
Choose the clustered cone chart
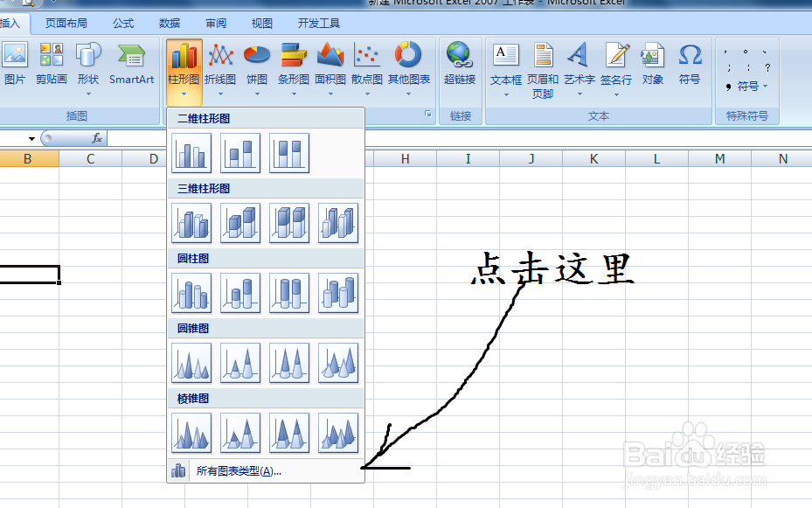191,363
